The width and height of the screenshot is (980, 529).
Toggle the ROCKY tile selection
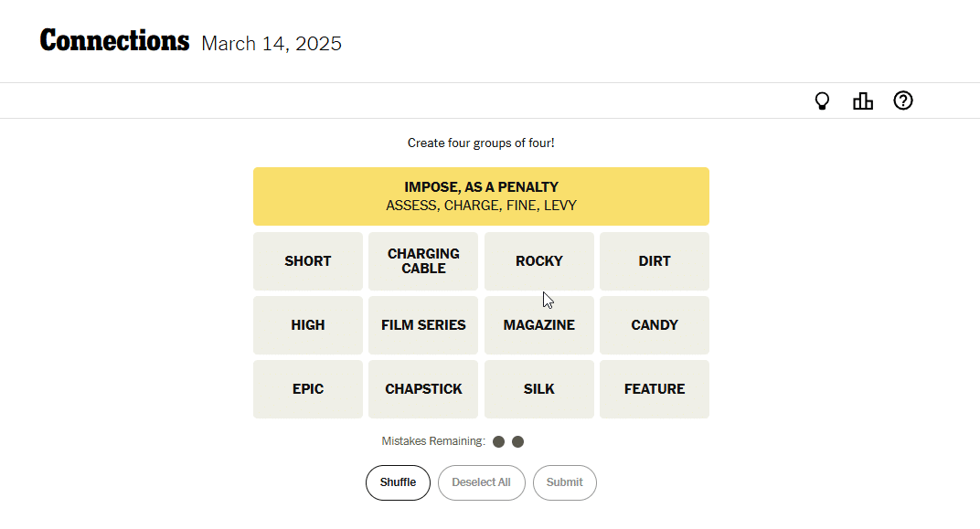pyautogui.click(x=539, y=261)
